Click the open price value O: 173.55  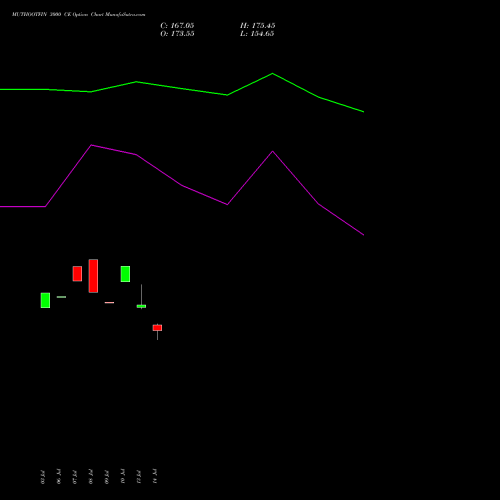click(x=177, y=34)
